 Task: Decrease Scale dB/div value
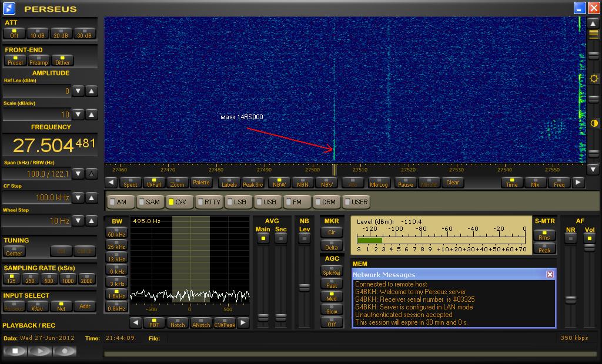click(x=78, y=114)
